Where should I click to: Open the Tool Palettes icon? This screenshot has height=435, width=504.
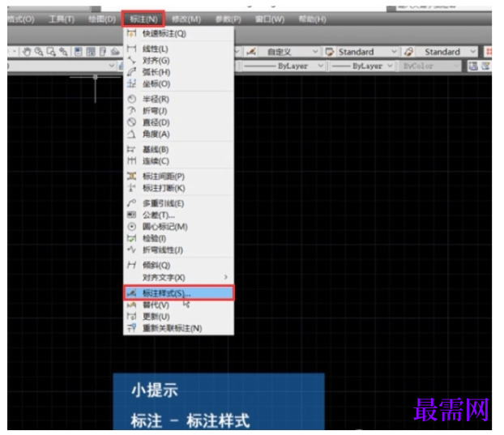103,52
